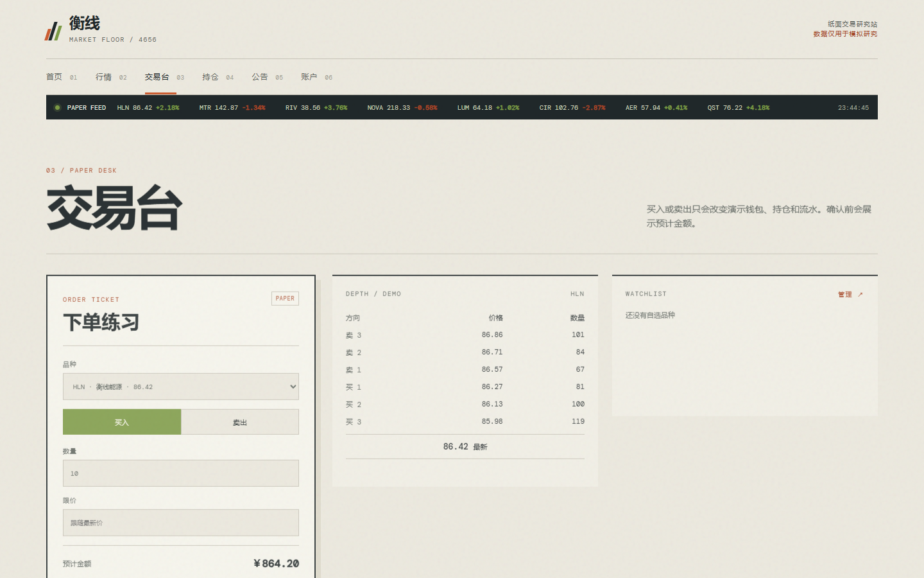Select 买 1 depth row at 86.27
The height and width of the screenshot is (578, 924).
point(465,387)
